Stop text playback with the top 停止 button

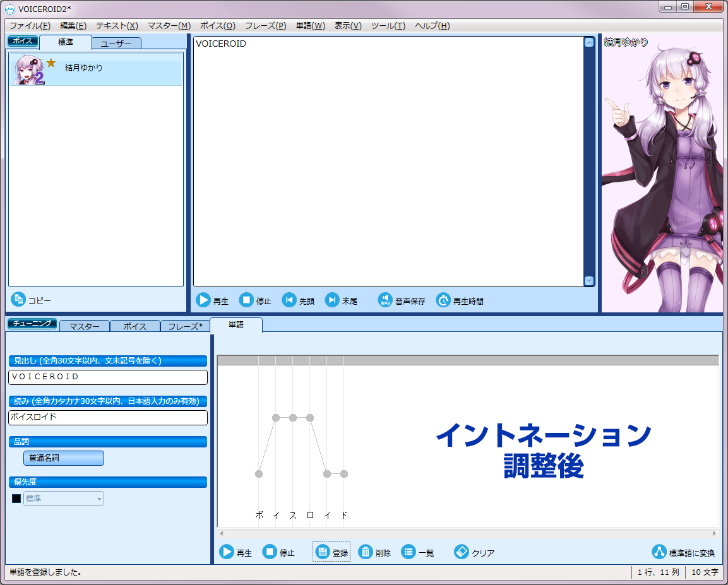(x=255, y=300)
